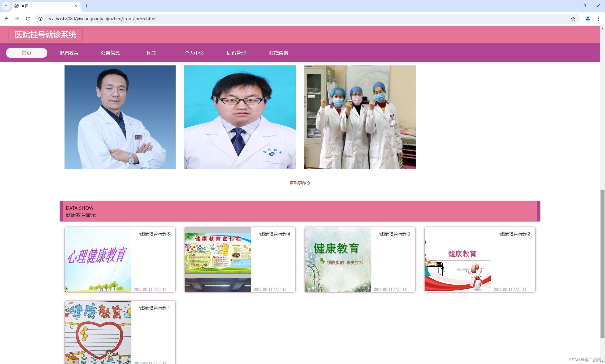View the site information icon in the address bar

[40, 19]
